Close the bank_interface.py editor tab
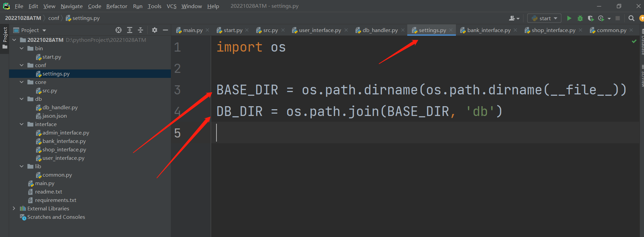The height and width of the screenshot is (237, 644). click(x=515, y=30)
